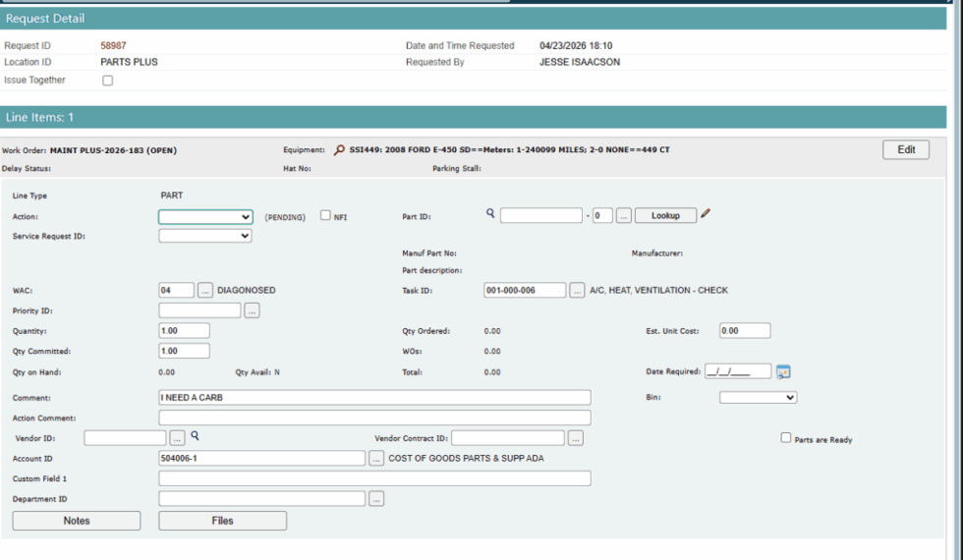Screen dimensions: 963x560
Task: Open the Vendor ID ellipsis browse button
Action: click(x=177, y=438)
